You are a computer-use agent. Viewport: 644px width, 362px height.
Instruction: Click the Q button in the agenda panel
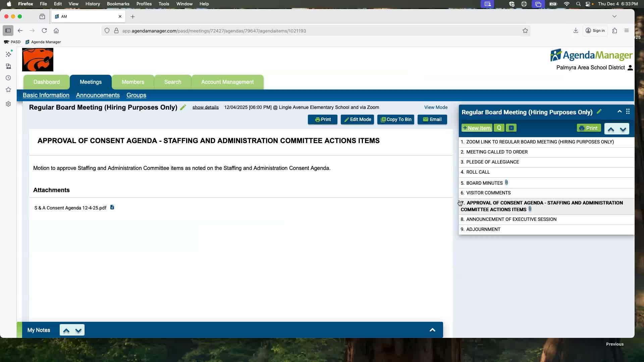[499, 128]
